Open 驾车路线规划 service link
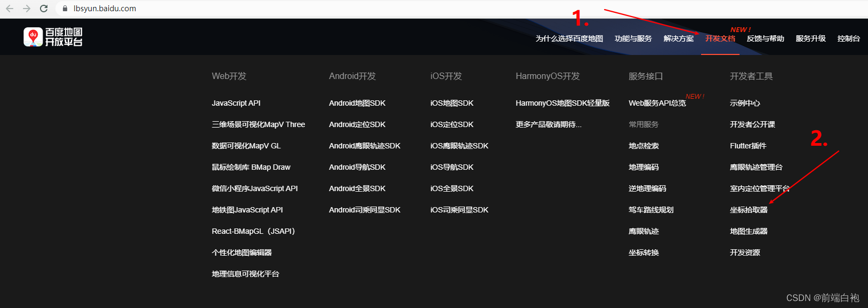This screenshot has height=308, width=868. (651, 210)
